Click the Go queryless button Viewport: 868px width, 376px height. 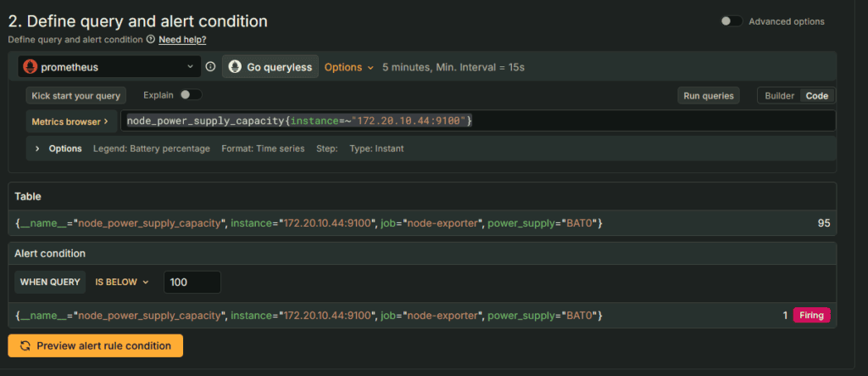[270, 67]
